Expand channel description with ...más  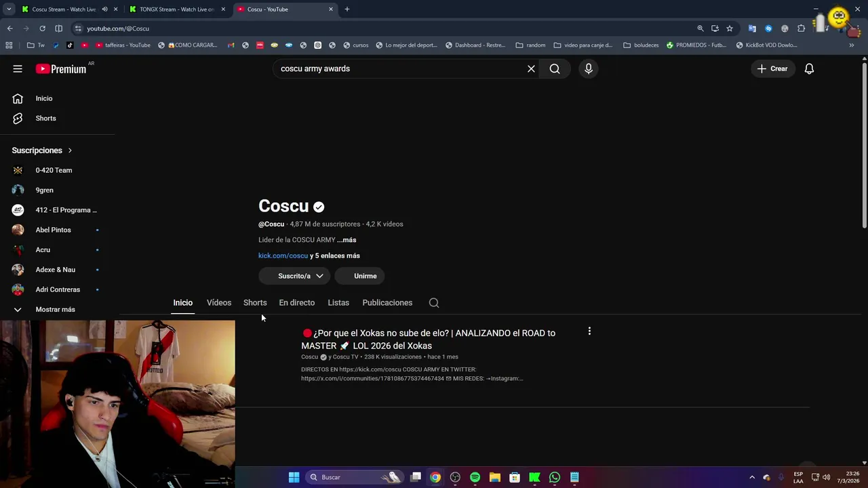point(347,240)
